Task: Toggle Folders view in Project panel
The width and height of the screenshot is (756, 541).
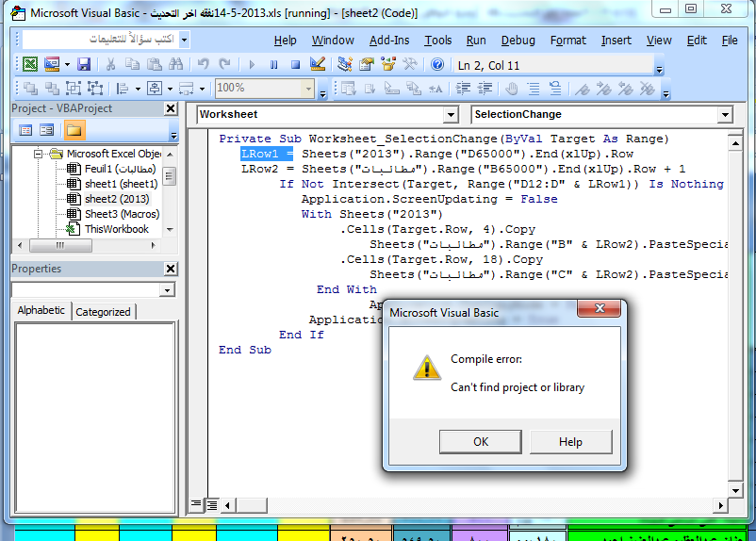Action: (74, 130)
